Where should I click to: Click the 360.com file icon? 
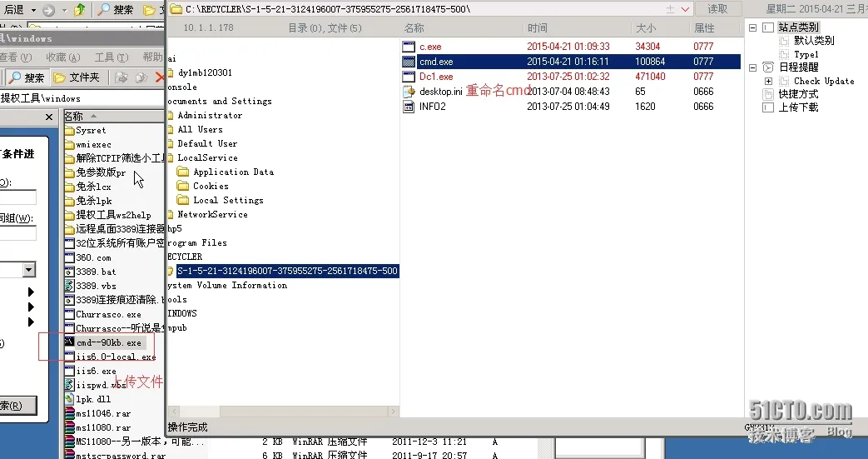(69, 257)
